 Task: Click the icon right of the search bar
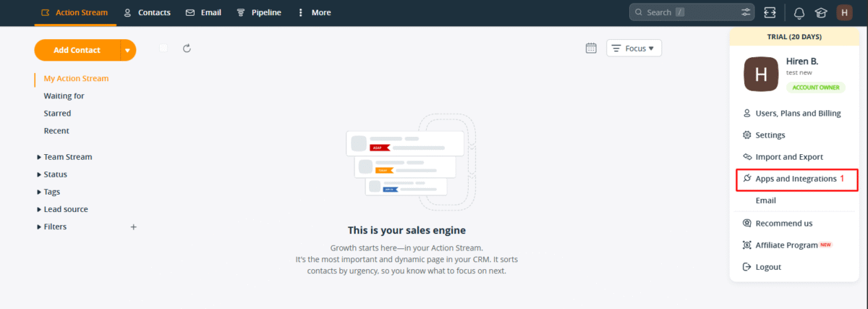(x=770, y=12)
